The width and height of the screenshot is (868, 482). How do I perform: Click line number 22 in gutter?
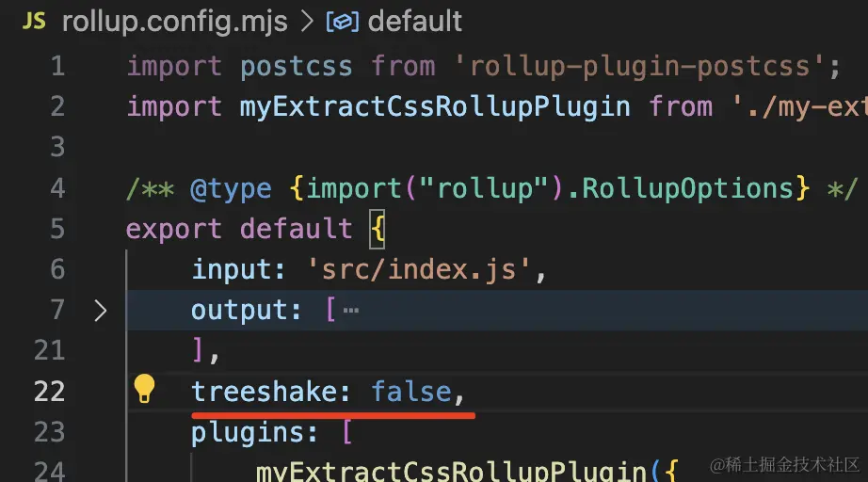[x=49, y=392]
